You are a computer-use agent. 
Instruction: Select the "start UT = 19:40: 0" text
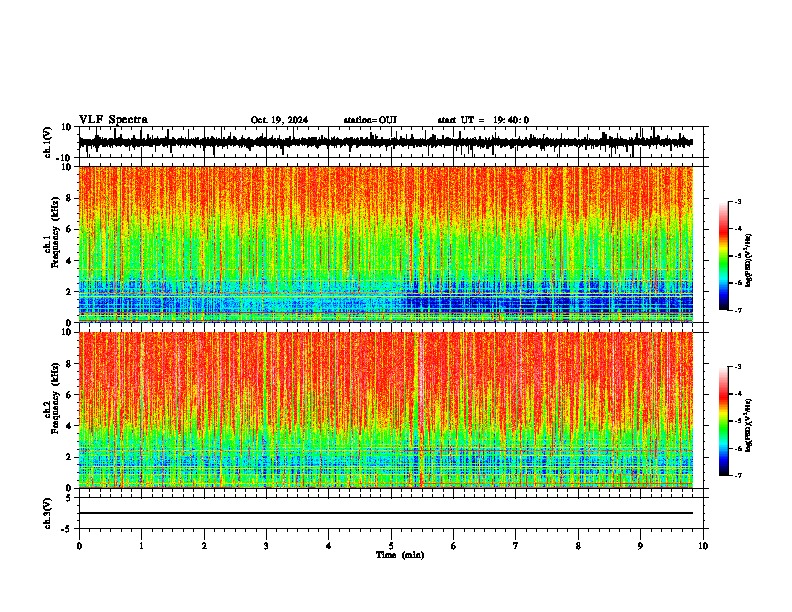pos(483,120)
